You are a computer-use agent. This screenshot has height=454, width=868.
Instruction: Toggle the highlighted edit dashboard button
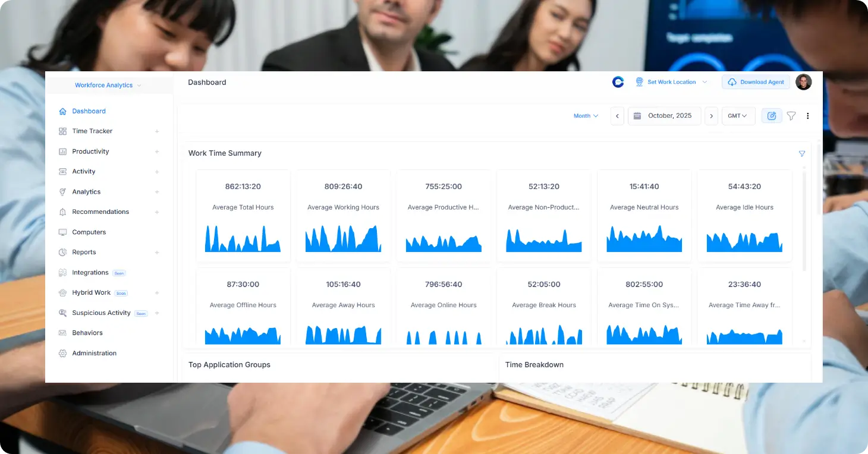771,116
